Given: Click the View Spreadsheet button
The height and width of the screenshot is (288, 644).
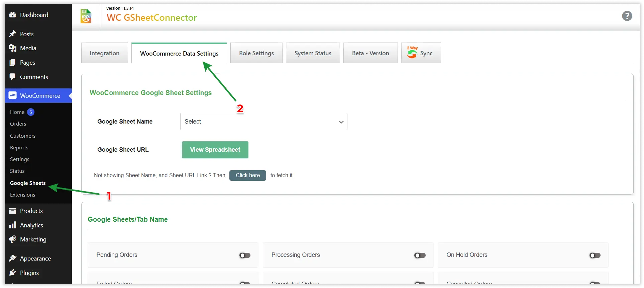Looking at the screenshot, I should click(215, 150).
